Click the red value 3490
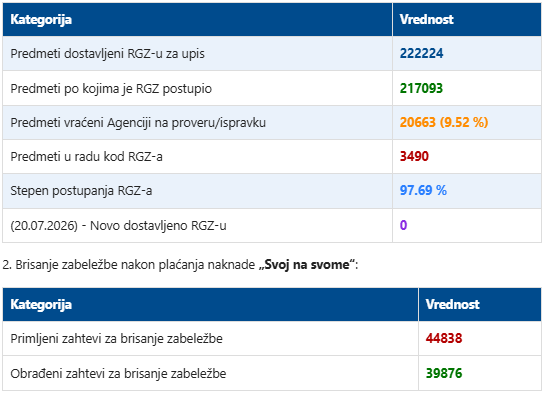 coord(414,156)
